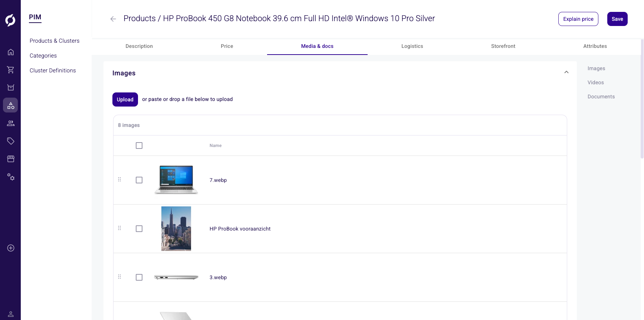Toggle the select-all images checkbox in header
The image size is (644, 320).
click(x=139, y=146)
